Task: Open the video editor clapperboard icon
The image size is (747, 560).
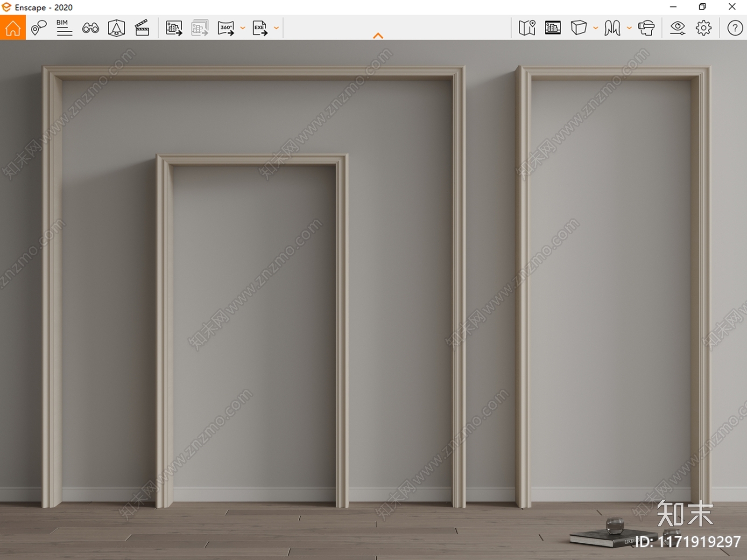Action: click(142, 28)
